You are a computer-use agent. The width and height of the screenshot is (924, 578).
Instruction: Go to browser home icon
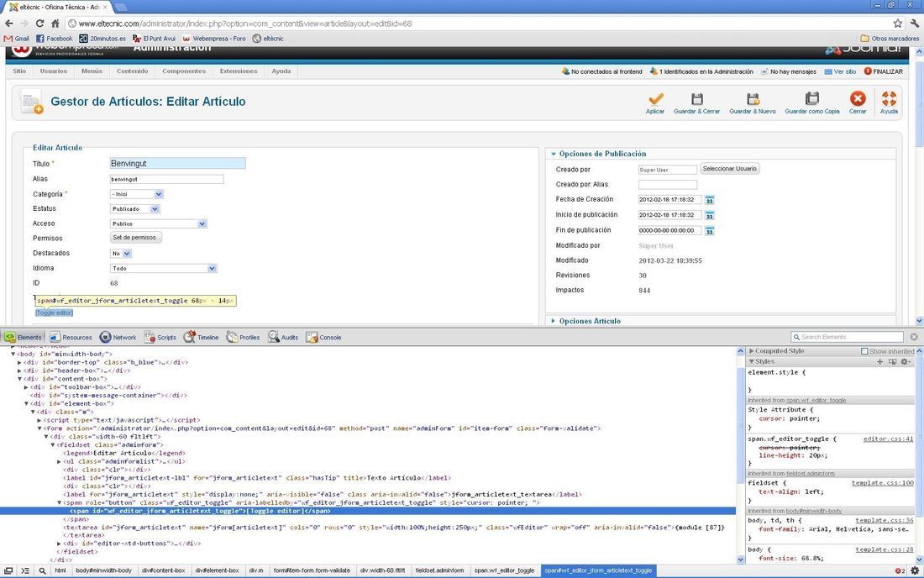[x=55, y=24]
